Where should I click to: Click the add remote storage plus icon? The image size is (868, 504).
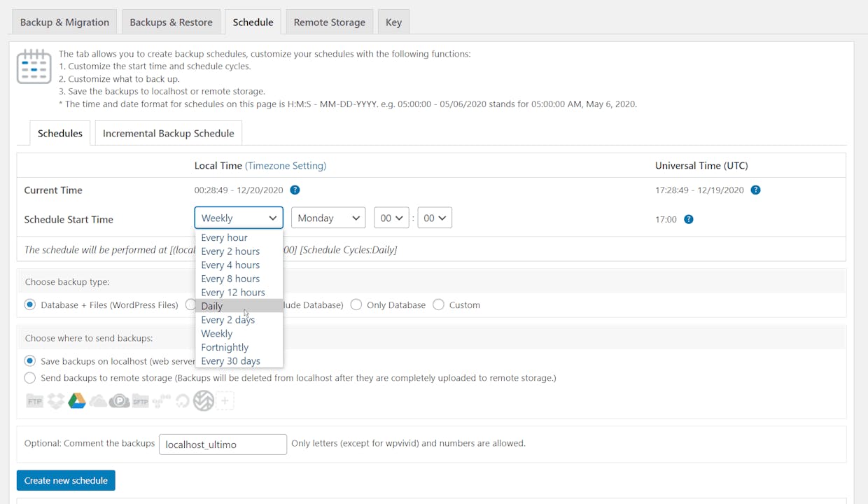(225, 401)
